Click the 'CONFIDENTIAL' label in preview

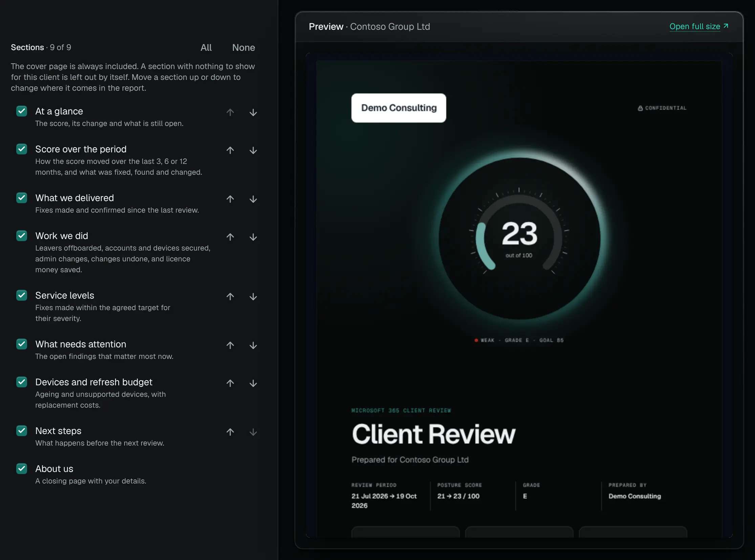point(662,108)
